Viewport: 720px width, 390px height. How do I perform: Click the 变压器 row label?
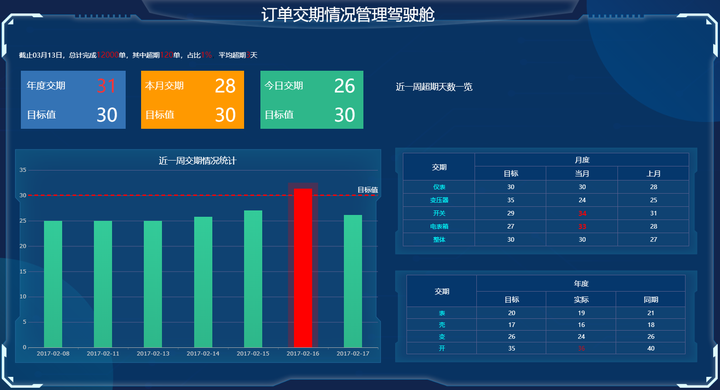(x=439, y=200)
